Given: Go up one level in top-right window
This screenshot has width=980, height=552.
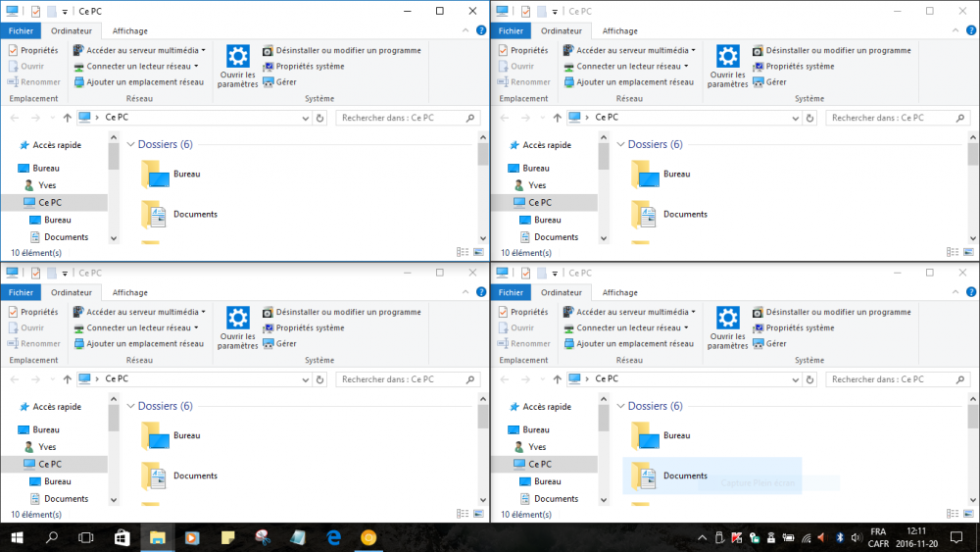Looking at the screenshot, I should [557, 118].
